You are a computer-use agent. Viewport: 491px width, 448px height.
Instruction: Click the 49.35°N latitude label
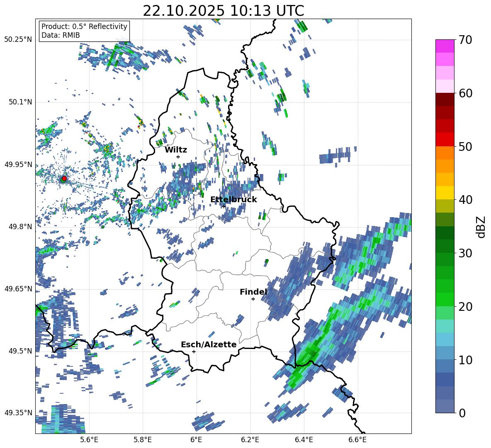pos(18,413)
